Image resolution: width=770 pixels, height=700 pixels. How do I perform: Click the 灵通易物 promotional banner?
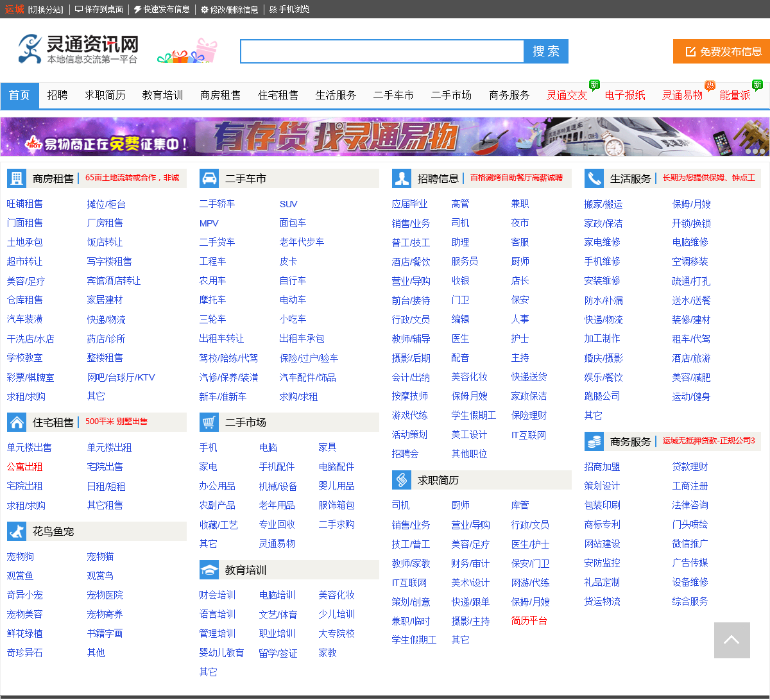385,136
